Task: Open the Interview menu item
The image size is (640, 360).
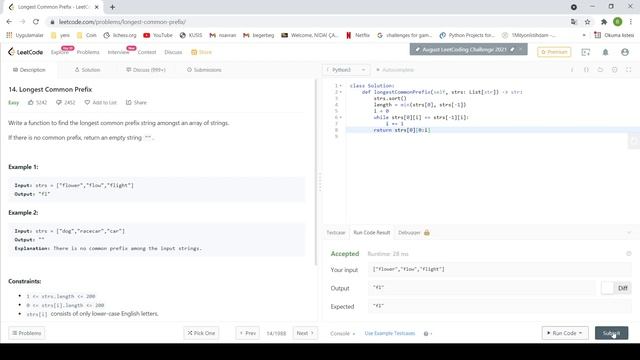Action: (x=118, y=52)
